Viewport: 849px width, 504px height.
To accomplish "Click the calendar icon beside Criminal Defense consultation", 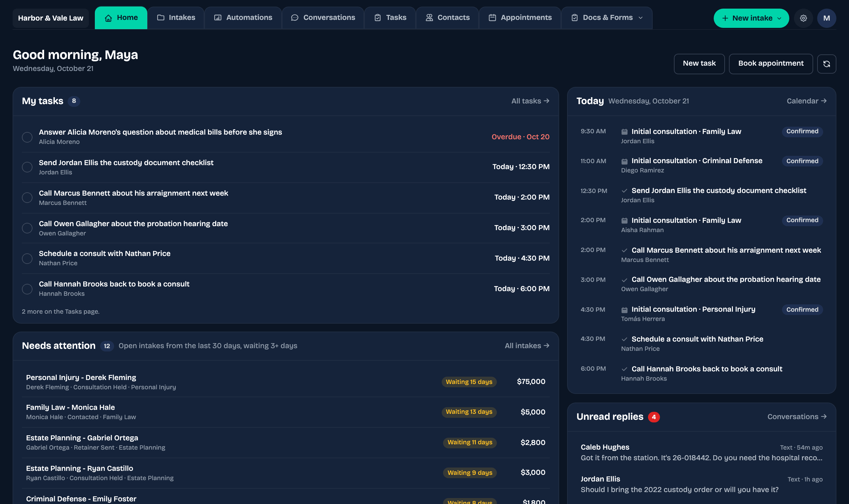I will click(624, 161).
